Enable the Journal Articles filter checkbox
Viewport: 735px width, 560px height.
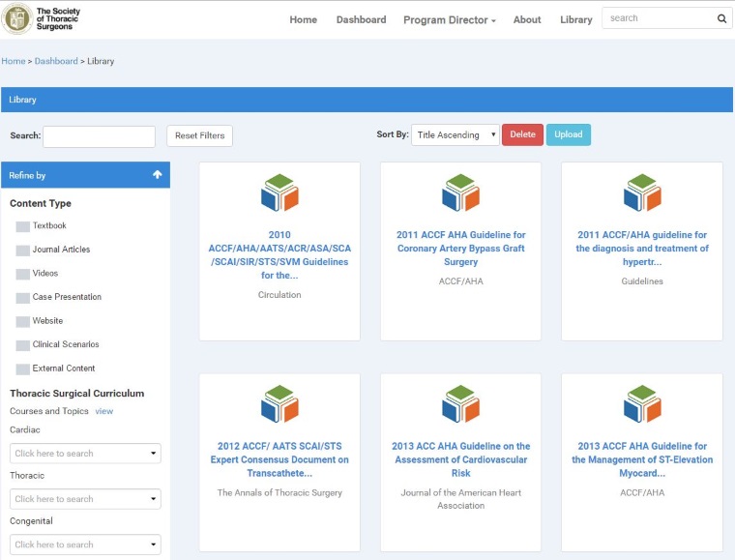pyautogui.click(x=23, y=251)
